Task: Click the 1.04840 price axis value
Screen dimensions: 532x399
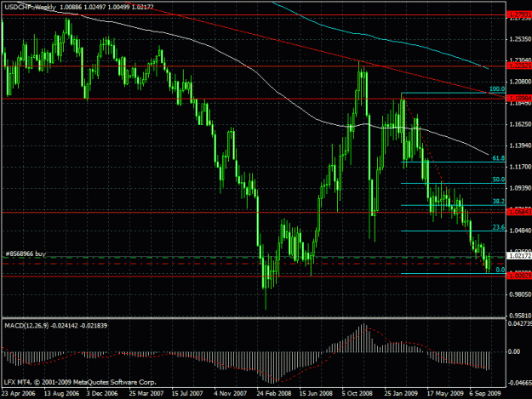Action: 520,231
